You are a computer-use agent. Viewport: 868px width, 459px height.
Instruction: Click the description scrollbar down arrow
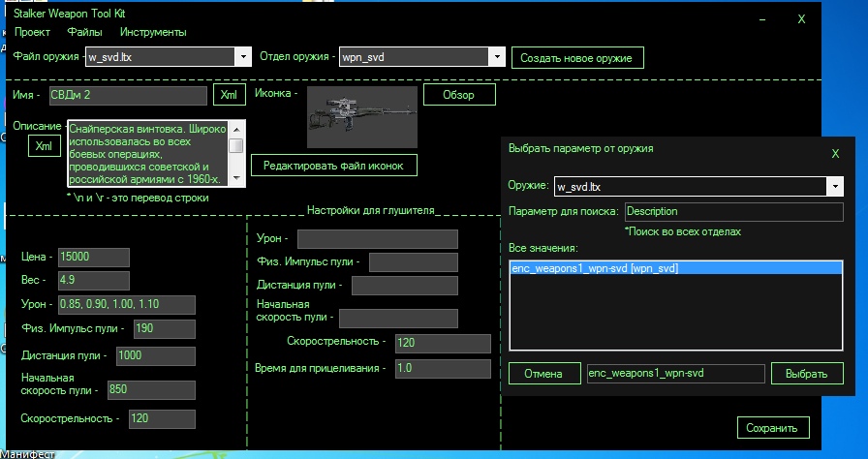pyautogui.click(x=236, y=178)
